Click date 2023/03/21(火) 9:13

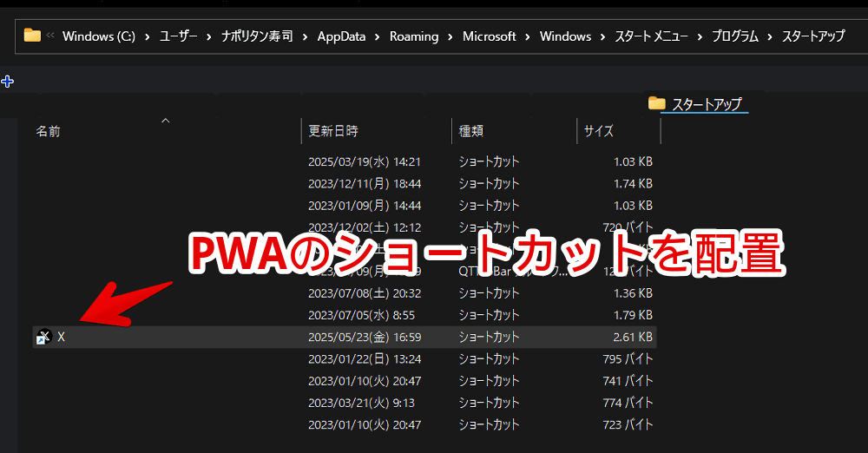[361, 403]
